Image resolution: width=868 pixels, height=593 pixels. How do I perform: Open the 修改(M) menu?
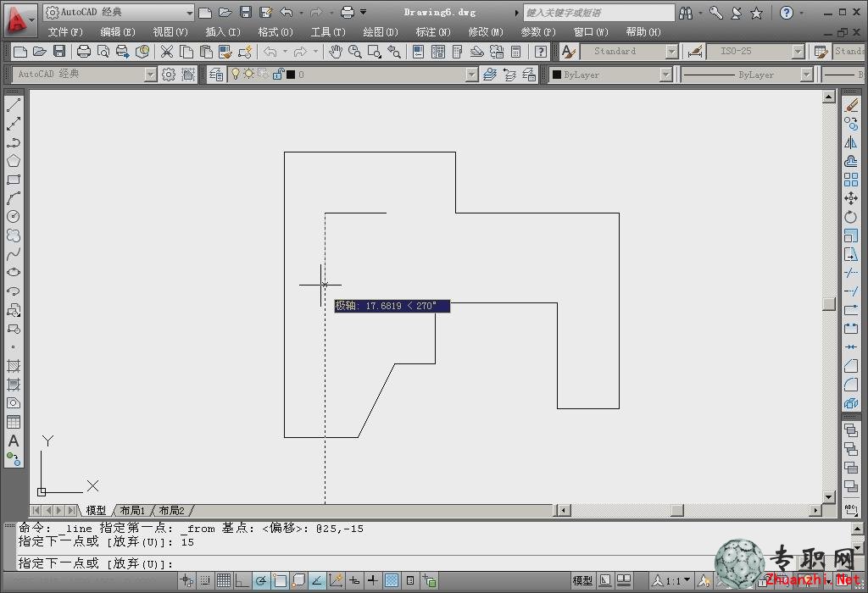click(x=486, y=32)
